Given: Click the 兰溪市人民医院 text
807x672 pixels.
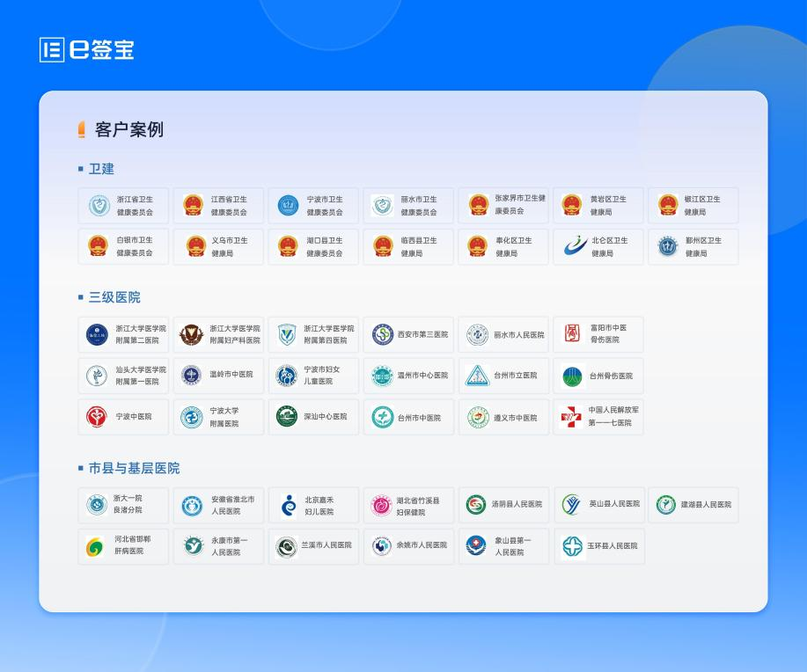Looking at the screenshot, I should (x=326, y=545).
